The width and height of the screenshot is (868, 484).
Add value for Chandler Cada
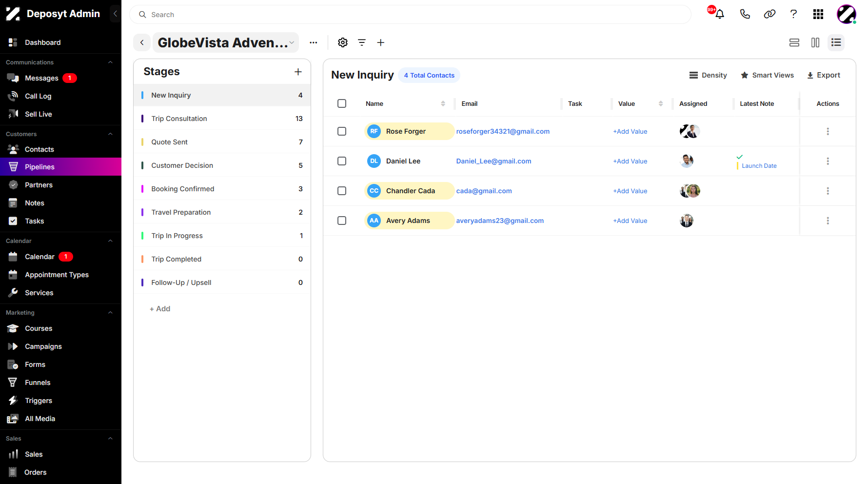pyautogui.click(x=630, y=191)
